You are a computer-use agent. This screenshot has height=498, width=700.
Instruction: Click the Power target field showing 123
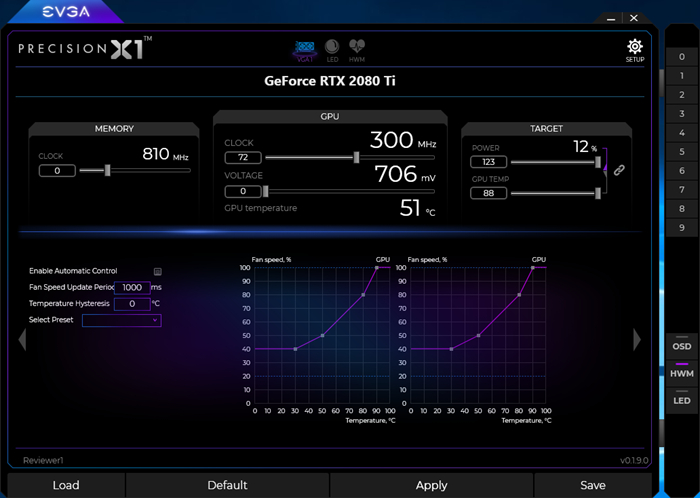point(488,162)
